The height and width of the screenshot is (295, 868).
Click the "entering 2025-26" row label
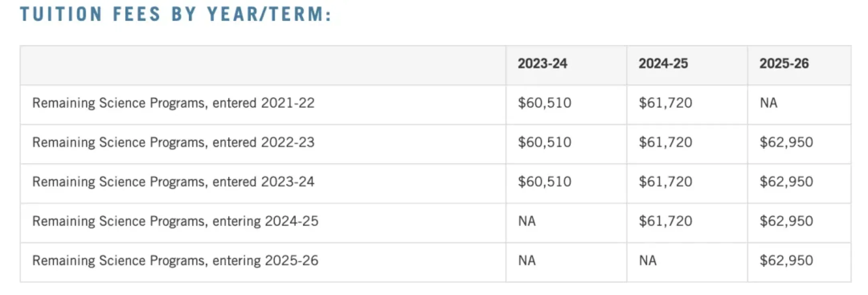click(175, 260)
